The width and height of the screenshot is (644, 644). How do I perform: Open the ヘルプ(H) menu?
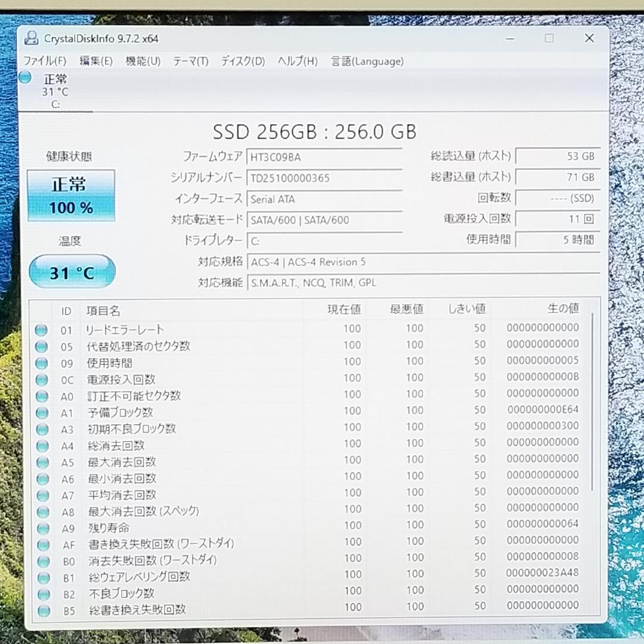click(x=298, y=61)
